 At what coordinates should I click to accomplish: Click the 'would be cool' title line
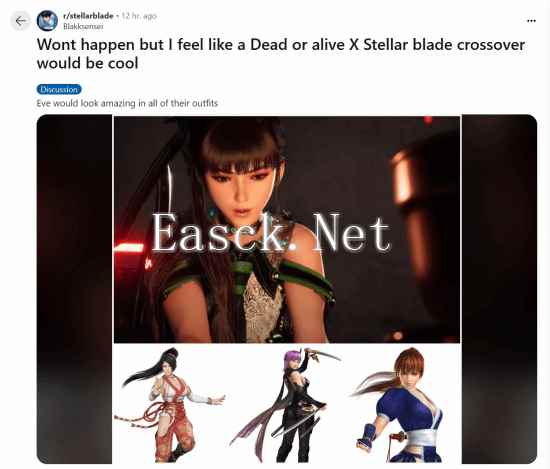(x=88, y=63)
